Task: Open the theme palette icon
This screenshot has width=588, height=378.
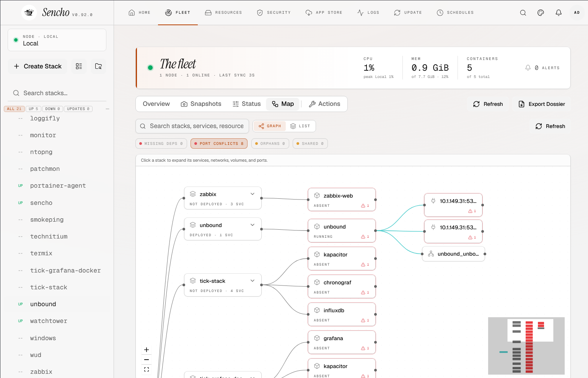Action: (541, 13)
